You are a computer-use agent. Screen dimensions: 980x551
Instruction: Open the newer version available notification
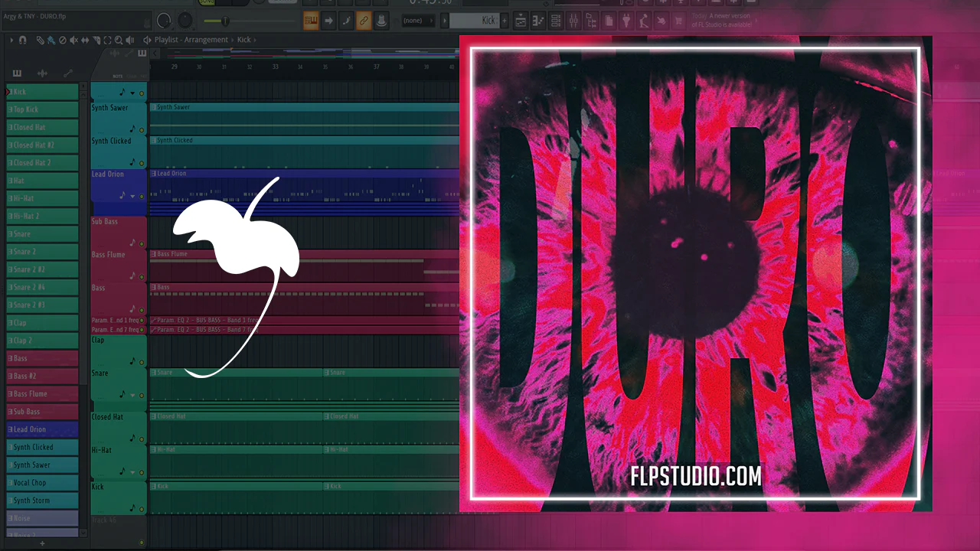coord(721,21)
